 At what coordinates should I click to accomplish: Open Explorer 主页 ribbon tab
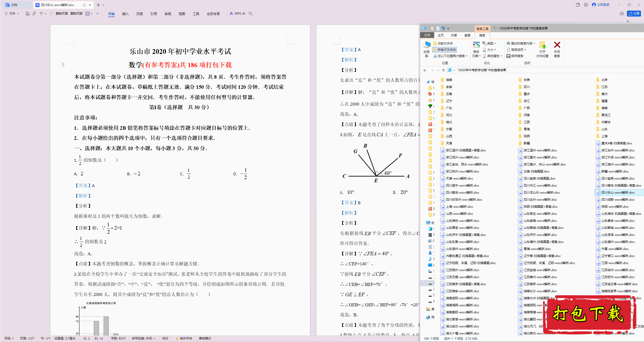point(440,35)
